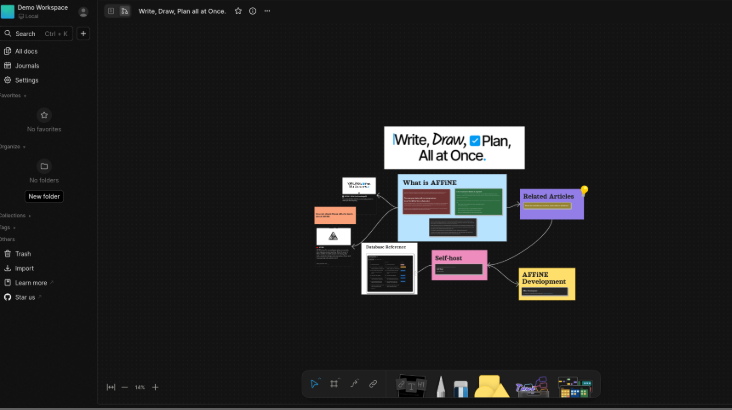Collapse the Organize section
The width and height of the screenshot is (732, 410).
(x=12, y=146)
